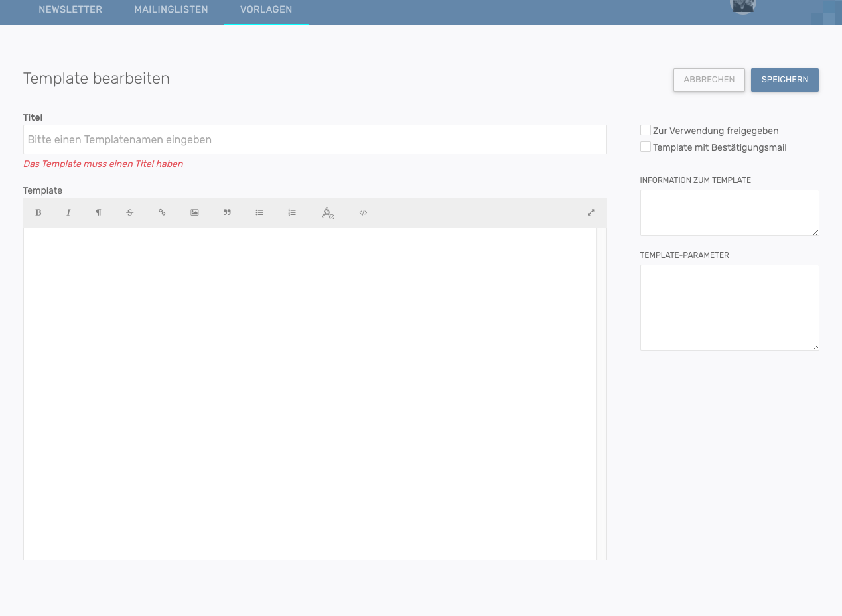842x616 pixels.
Task: Apply italic formatting in the template editor
Action: (x=68, y=213)
